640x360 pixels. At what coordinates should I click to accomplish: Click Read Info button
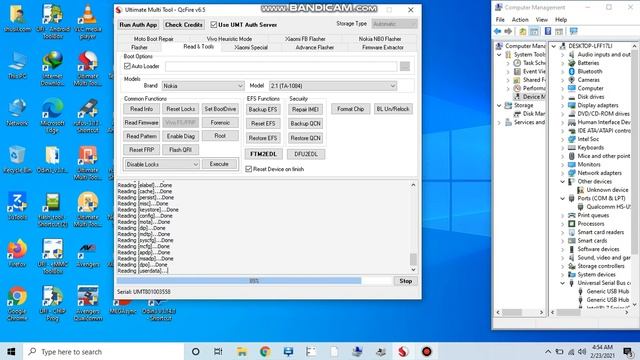pos(141,109)
